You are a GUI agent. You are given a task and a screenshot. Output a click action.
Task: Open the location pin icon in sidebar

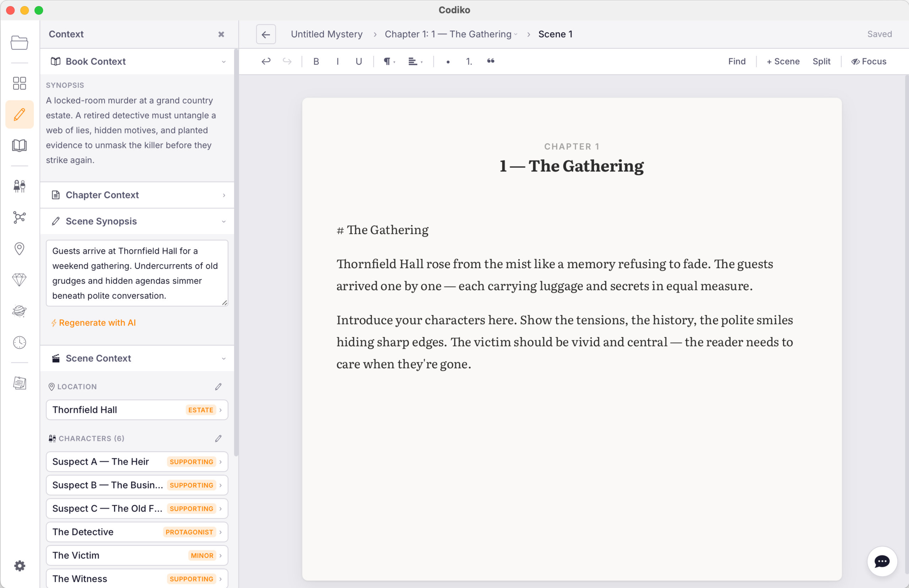click(19, 249)
